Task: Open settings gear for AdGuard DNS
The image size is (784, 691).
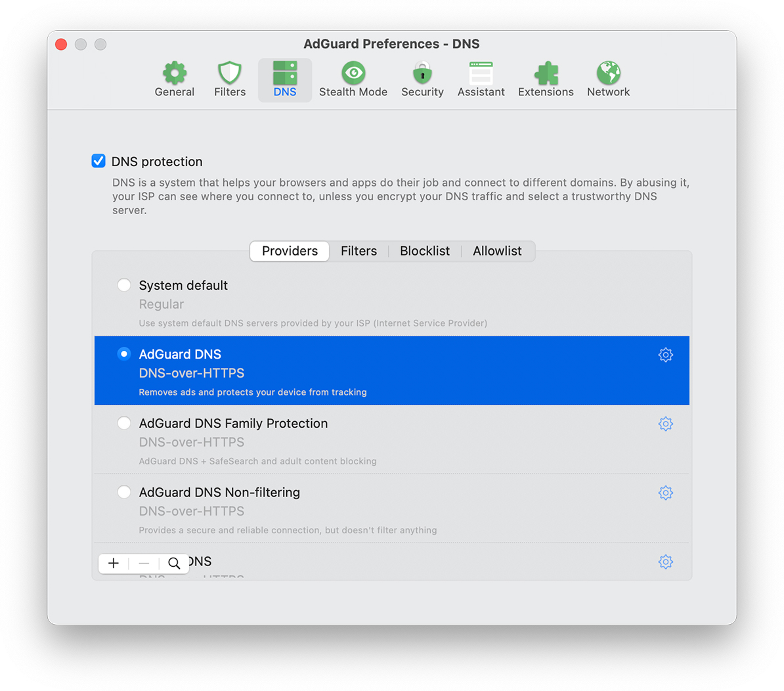Action: coord(665,355)
